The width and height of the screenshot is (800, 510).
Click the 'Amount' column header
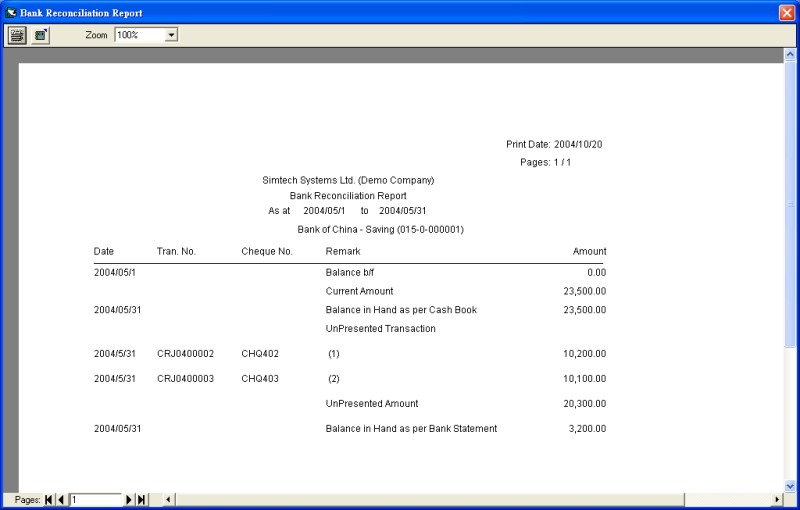coord(589,251)
